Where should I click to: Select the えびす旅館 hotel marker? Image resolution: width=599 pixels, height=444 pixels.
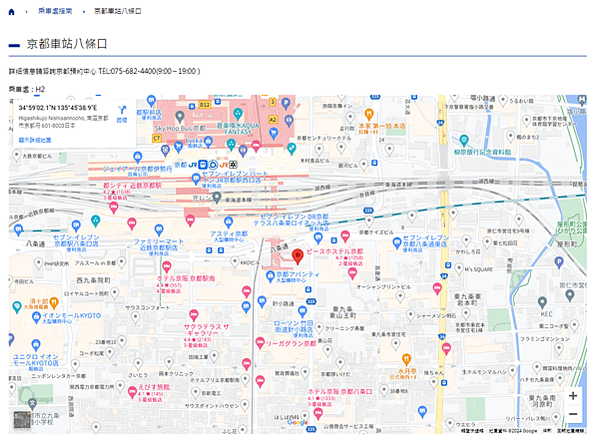pos(132,392)
